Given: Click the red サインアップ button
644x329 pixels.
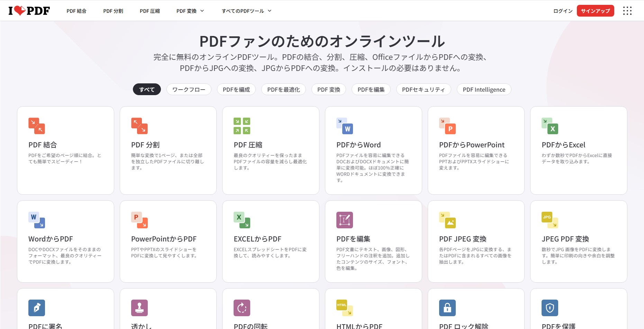Looking at the screenshot, I should point(596,11).
